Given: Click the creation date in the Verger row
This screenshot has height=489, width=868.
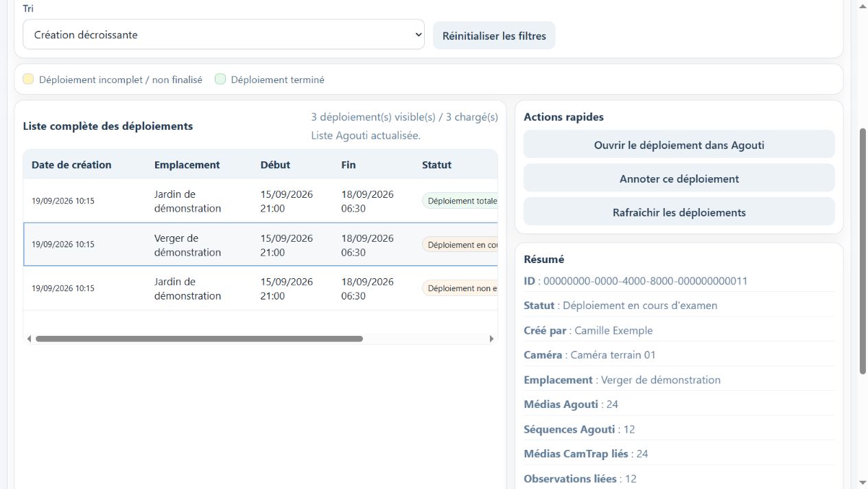Looking at the screenshot, I should pyautogui.click(x=63, y=244).
